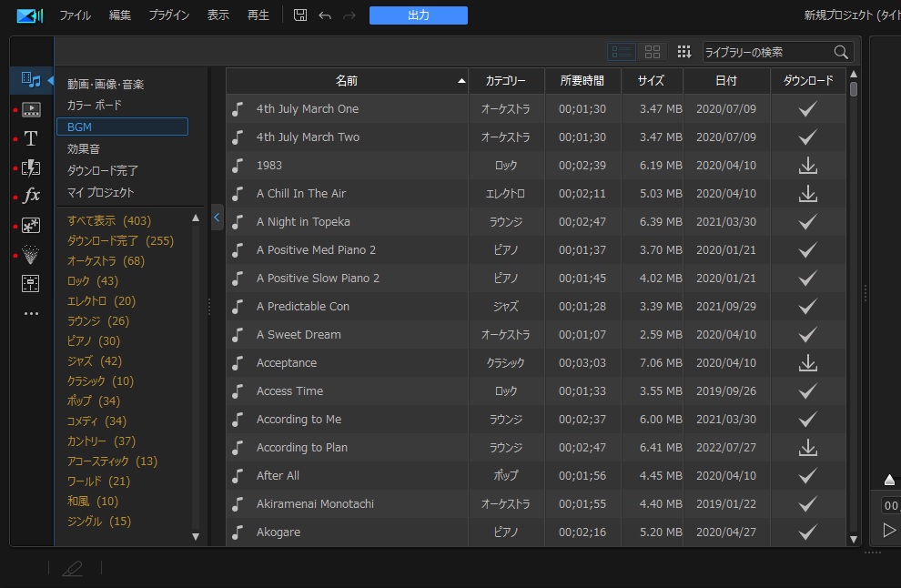Open the プラグイン menu

169,15
